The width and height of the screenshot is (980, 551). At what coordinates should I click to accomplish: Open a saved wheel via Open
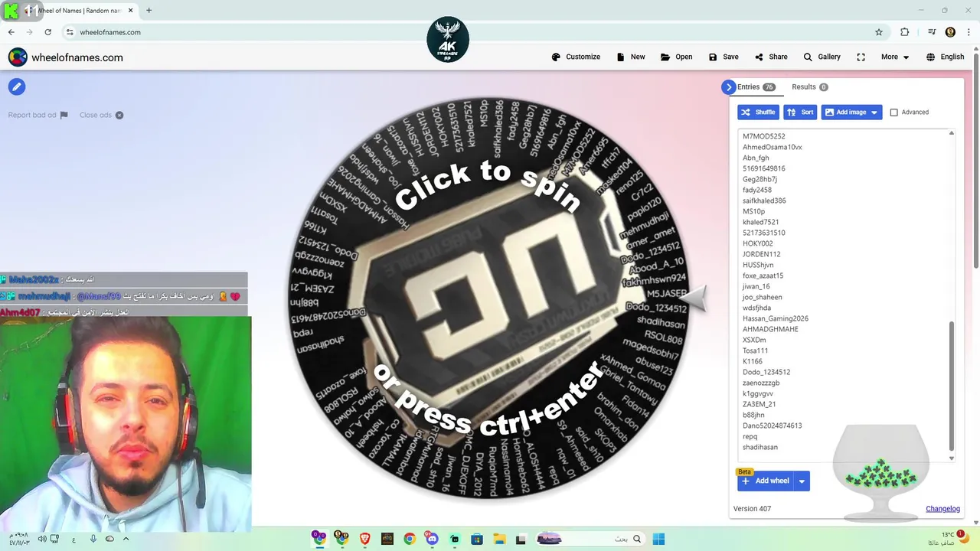pos(677,57)
